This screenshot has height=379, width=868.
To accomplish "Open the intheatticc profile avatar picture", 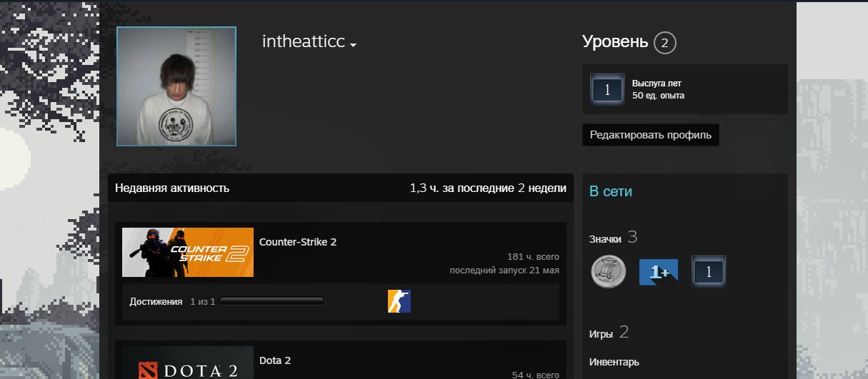I will tap(176, 86).
